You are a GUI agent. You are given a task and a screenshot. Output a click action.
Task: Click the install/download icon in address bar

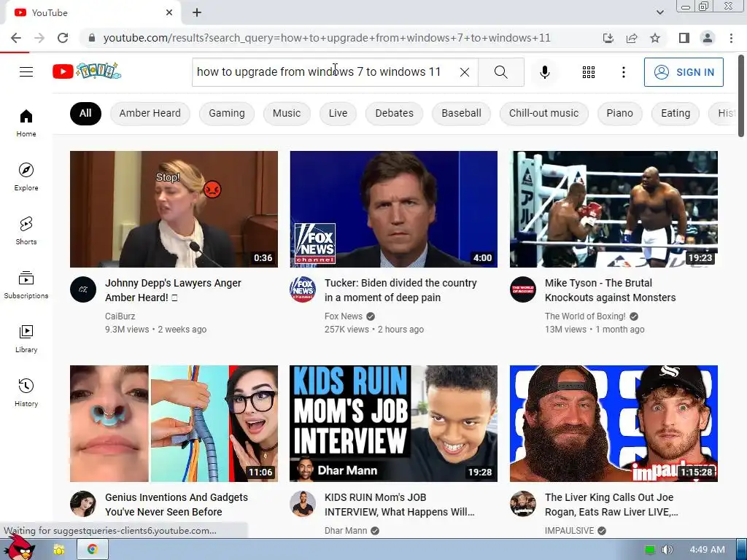[608, 38]
